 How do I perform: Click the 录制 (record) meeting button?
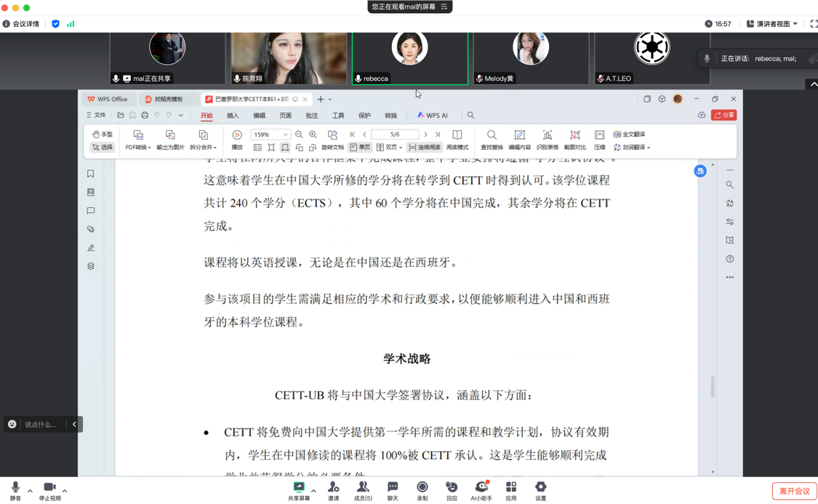coord(422,491)
